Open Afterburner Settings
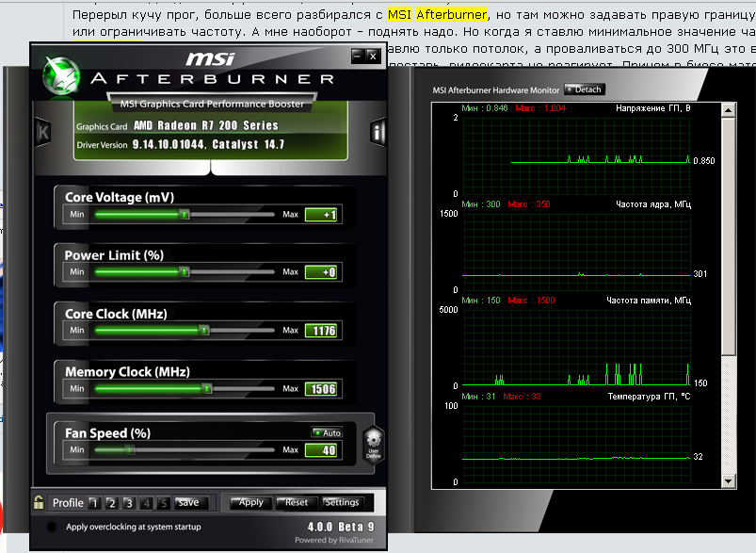 (342, 502)
